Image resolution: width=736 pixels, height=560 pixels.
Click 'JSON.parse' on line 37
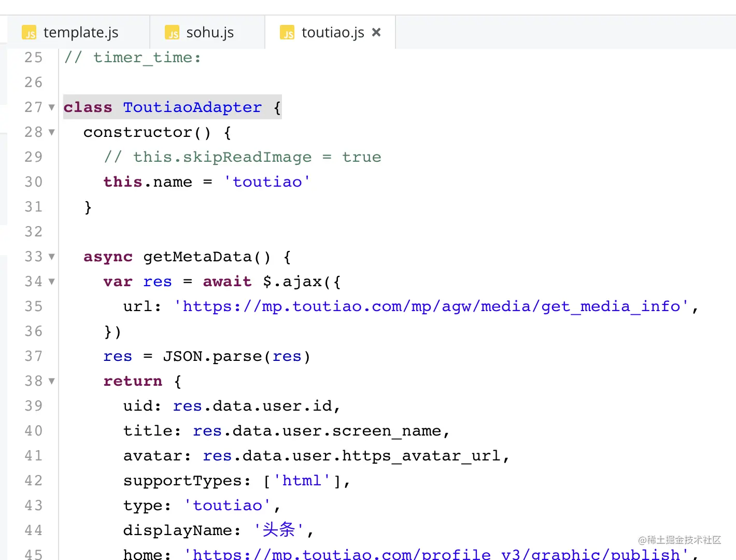pos(213,356)
